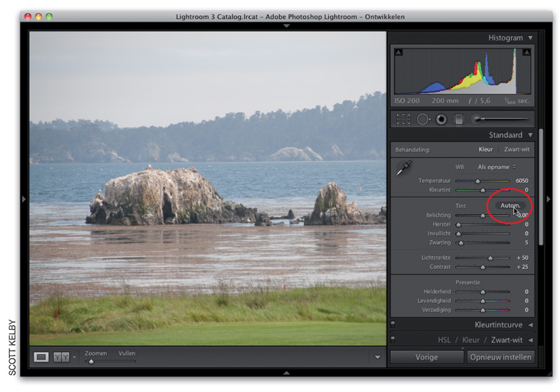Click Zwarting value 5
560x392 pixels.
click(526, 243)
